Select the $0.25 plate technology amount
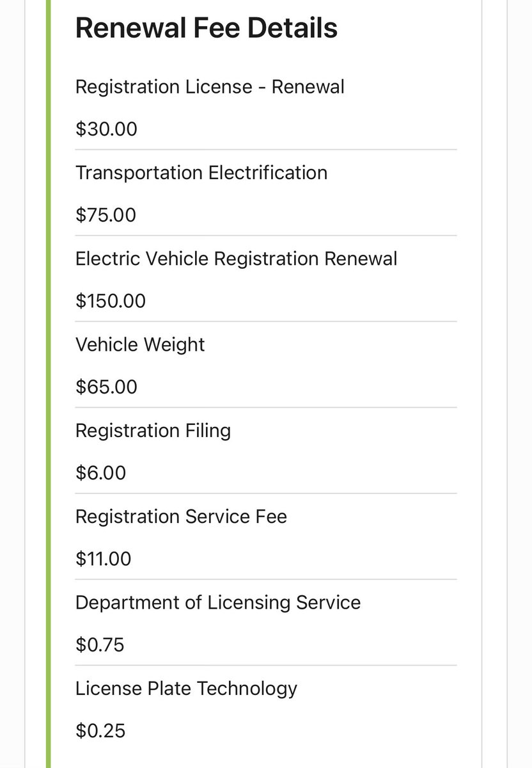The image size is (532, 768). tap(100, 730)
